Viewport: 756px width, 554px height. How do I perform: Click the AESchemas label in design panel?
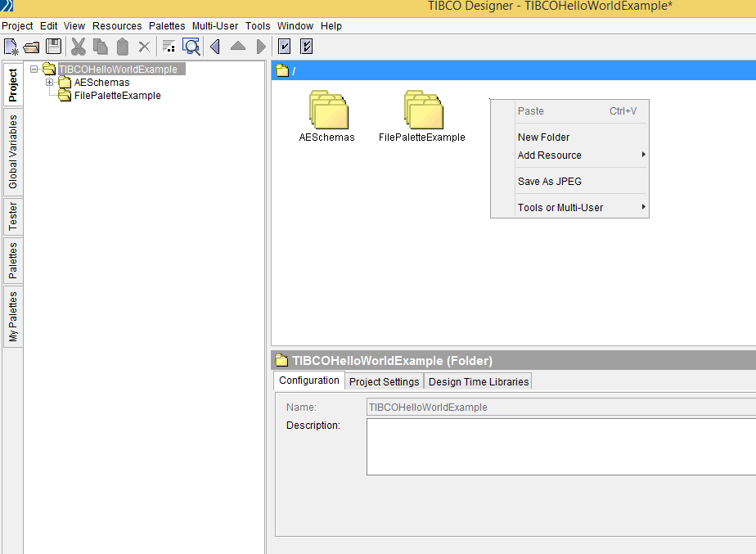pos(327,137)
